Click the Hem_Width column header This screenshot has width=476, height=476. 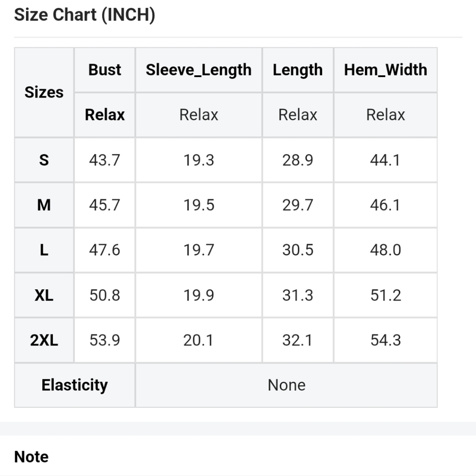386,70
